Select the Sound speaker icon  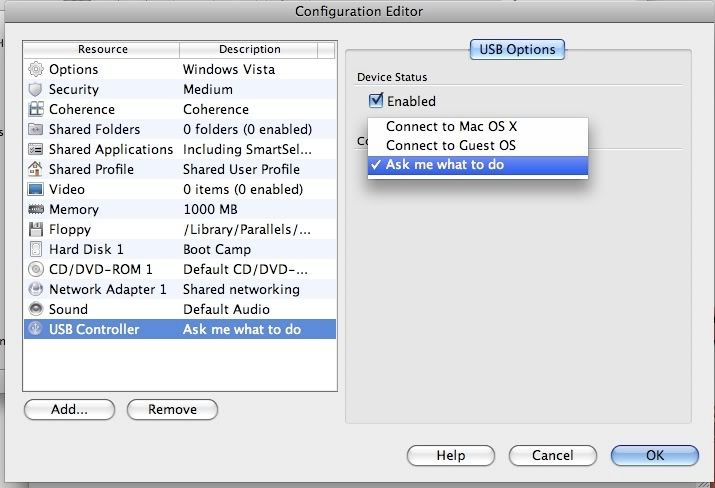pyautogui.click(x=36, y=309)
